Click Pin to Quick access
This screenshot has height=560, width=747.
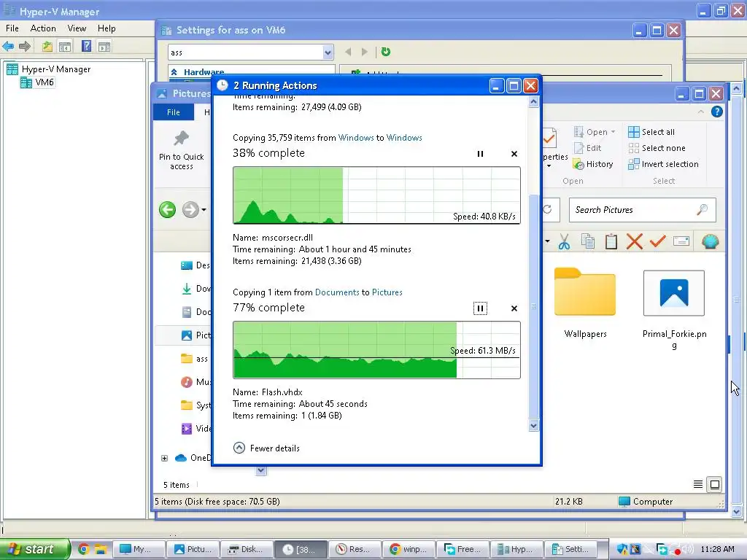pyautogui.click(x=181, y=150)
